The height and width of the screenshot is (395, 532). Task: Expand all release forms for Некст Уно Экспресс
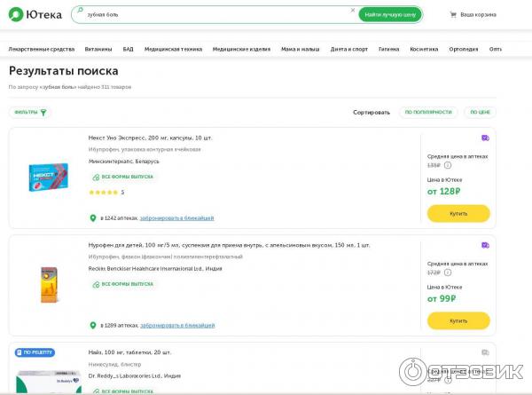pyautogui.click(x=122, y=177)
